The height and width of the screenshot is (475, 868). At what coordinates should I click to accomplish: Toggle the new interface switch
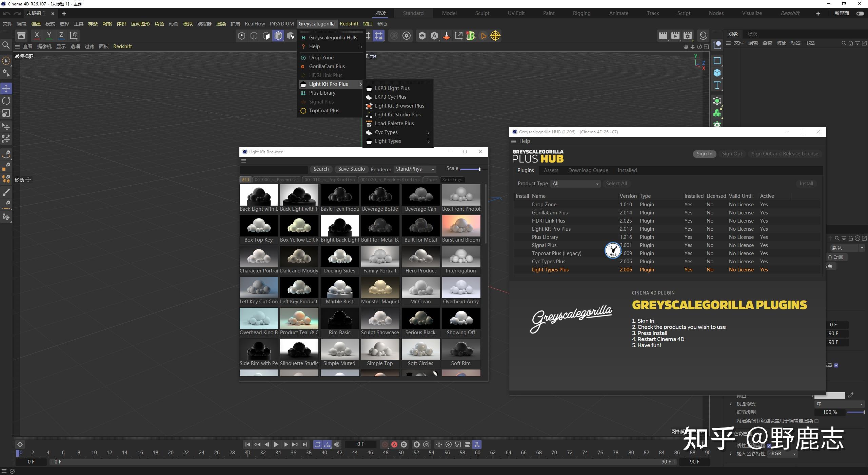[860, 13]
